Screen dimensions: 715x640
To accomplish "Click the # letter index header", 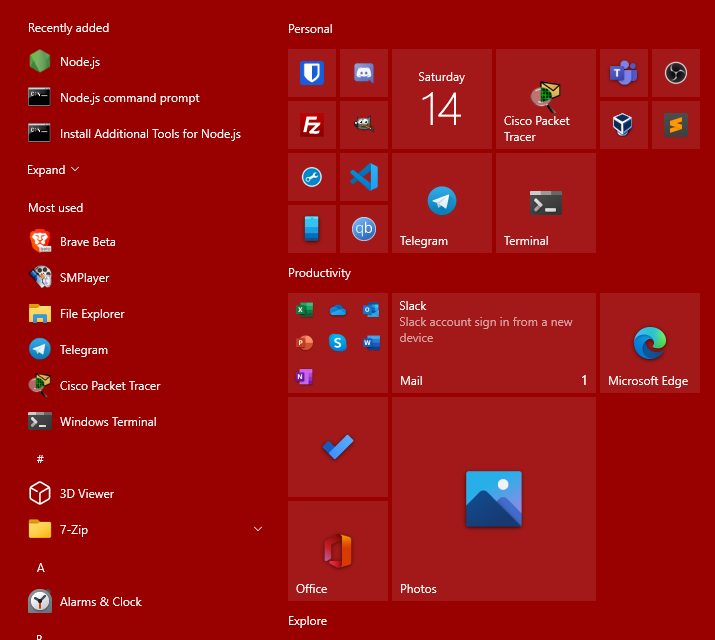I will [x=40, y=459].
